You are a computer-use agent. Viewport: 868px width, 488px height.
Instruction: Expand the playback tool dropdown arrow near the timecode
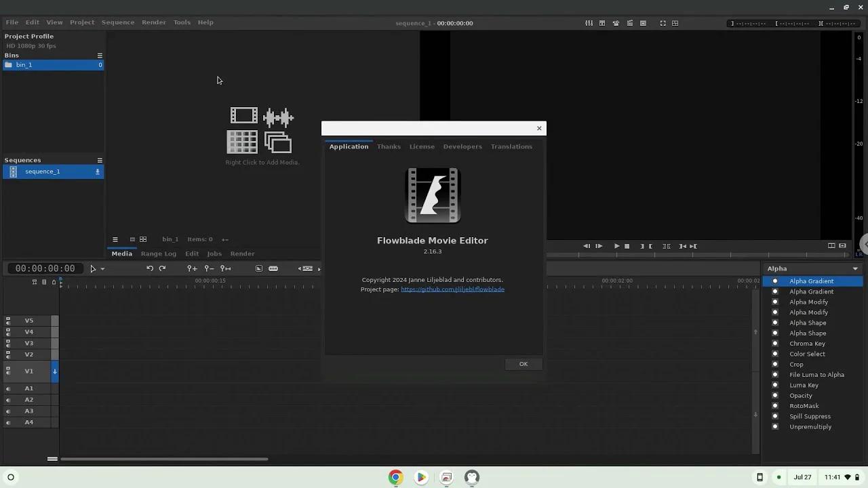coord(103,268)
